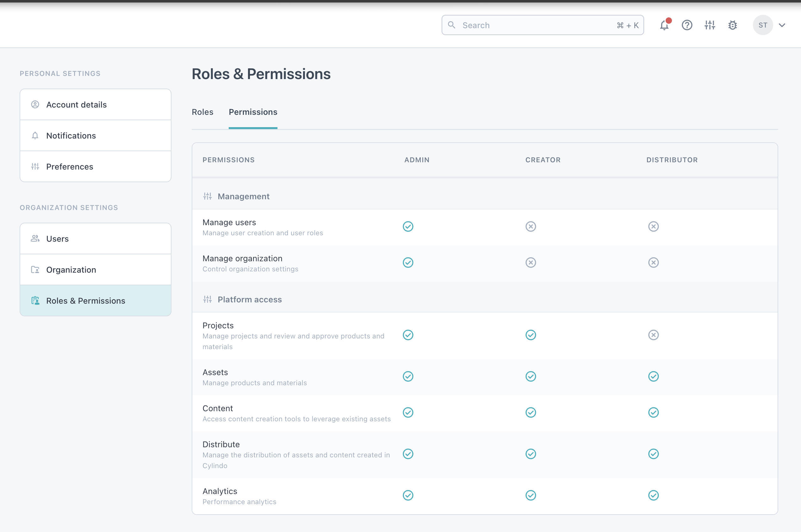Expand the ST user account dropdown chevron
The image size is (801, 532).
click(782, 25)
